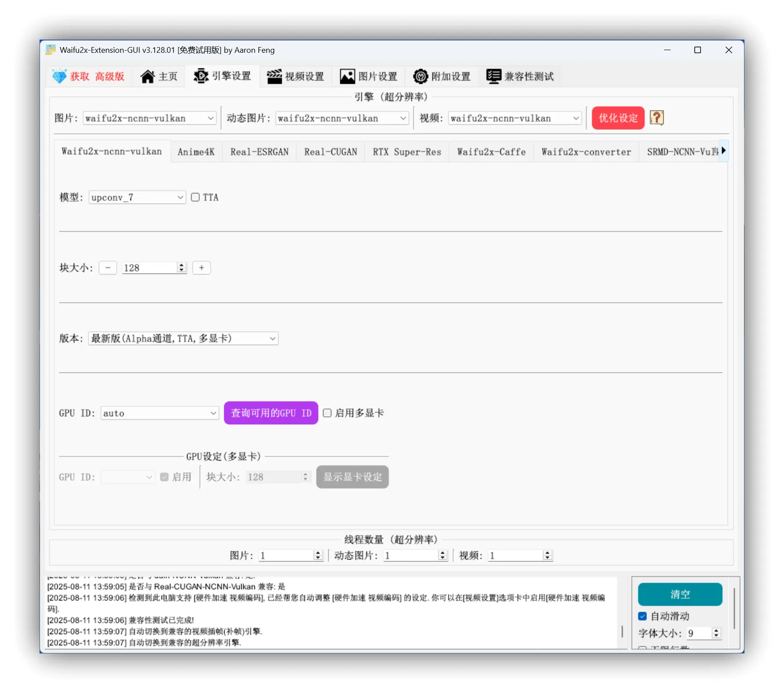
Task: Select the RTX Super-Res engine tab
Action: pos(407,152)
